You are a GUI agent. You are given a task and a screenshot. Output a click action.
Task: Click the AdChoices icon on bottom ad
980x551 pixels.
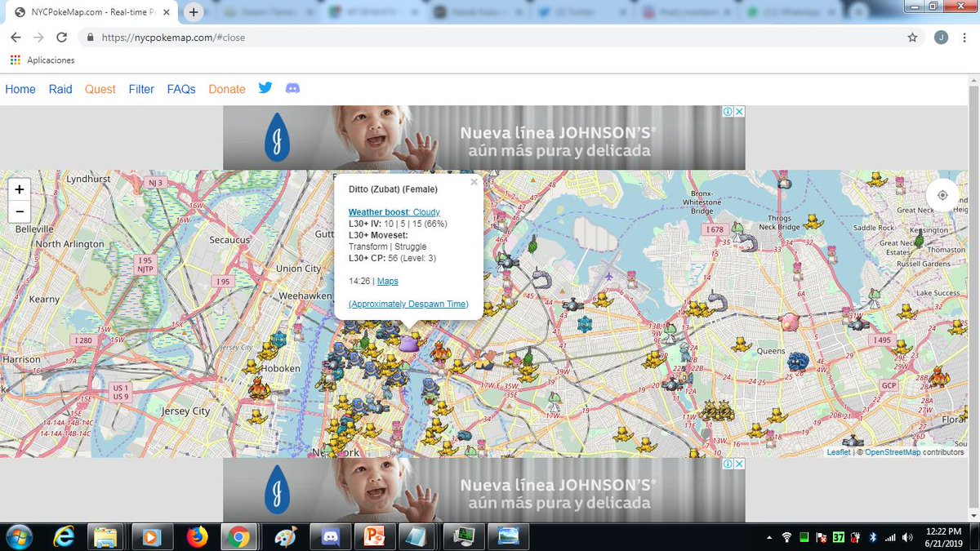tap(728, 464)
